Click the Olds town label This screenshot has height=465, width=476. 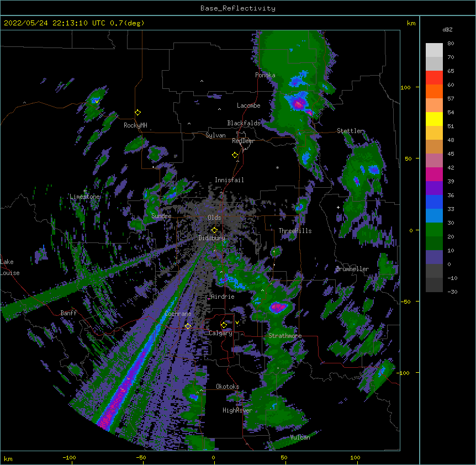(x=214, y=218)
